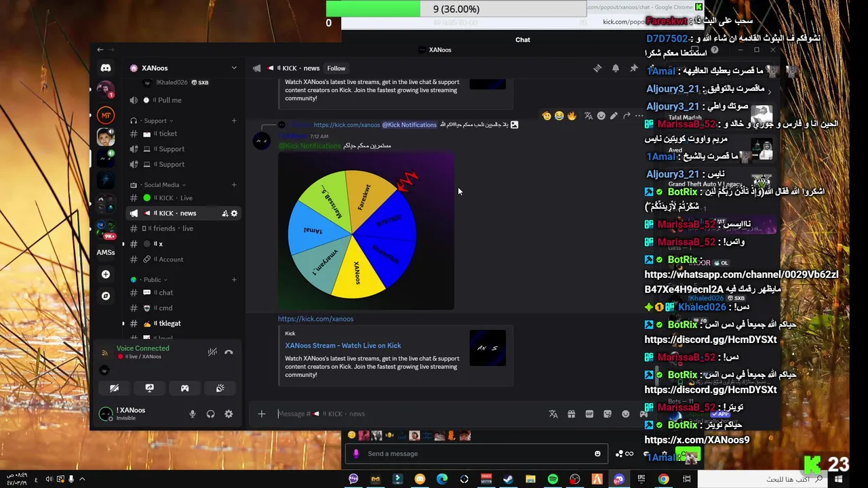
Task: Open Spotify from taskbar
Action: [553, 479]
